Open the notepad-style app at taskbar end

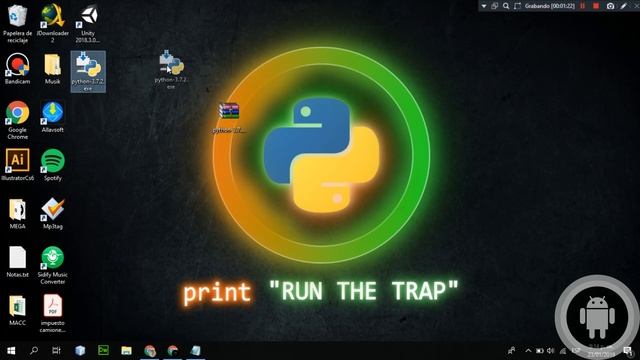click(196, 351)
